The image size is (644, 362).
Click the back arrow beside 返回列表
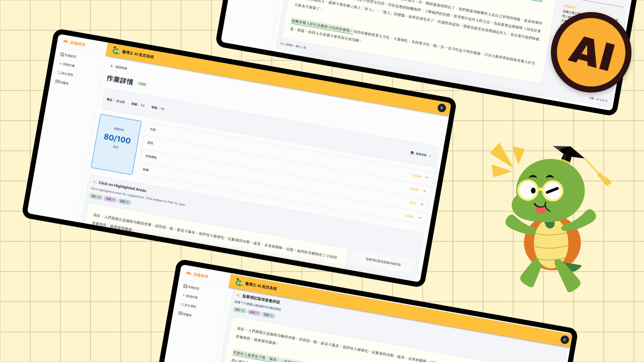click(x=112, y=66)
